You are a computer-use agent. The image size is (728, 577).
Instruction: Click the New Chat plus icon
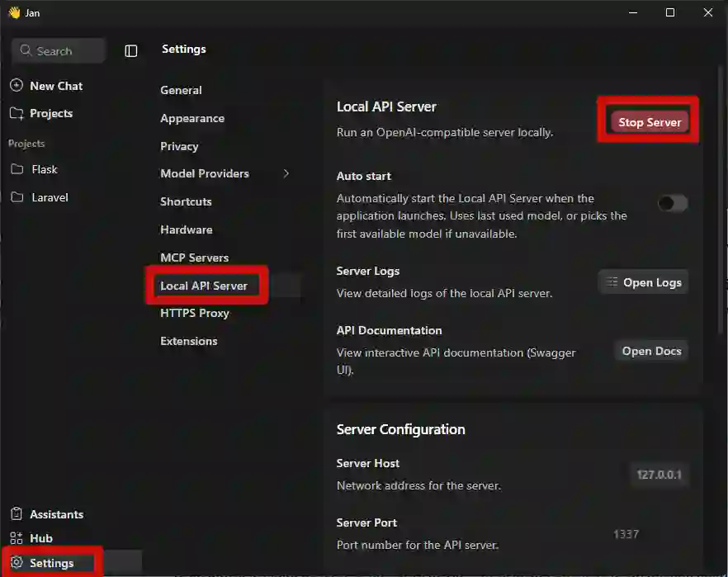click(17, 86)
